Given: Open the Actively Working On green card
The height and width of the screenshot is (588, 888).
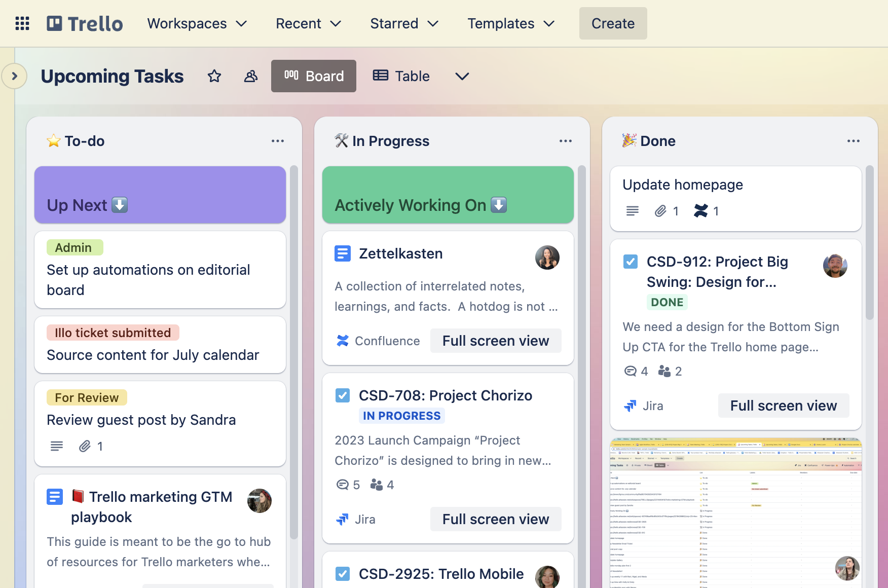Looking at the screenshot, I should [x=448, y=195].
